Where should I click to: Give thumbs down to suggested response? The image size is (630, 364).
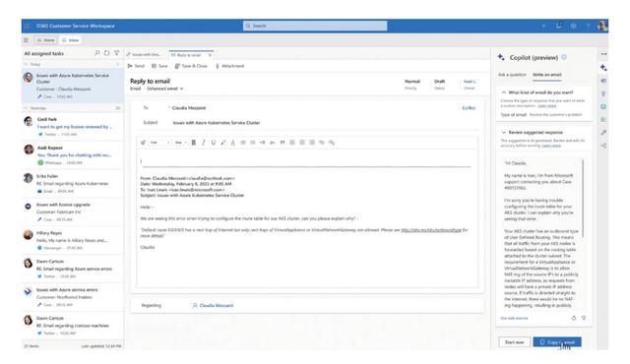[x=584, y=318]
